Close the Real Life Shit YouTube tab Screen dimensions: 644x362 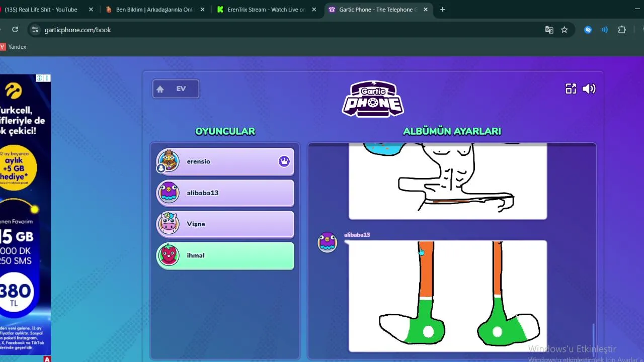pos(91,10)
